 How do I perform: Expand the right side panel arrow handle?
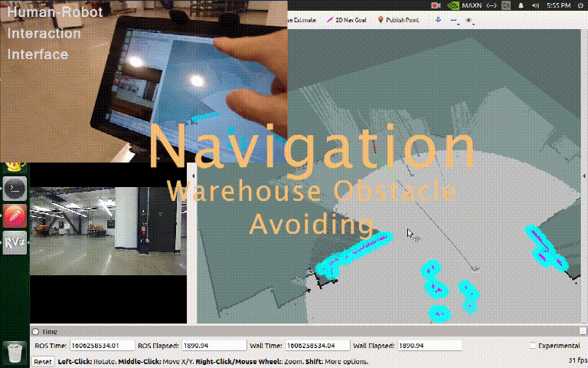coord(584,176)
